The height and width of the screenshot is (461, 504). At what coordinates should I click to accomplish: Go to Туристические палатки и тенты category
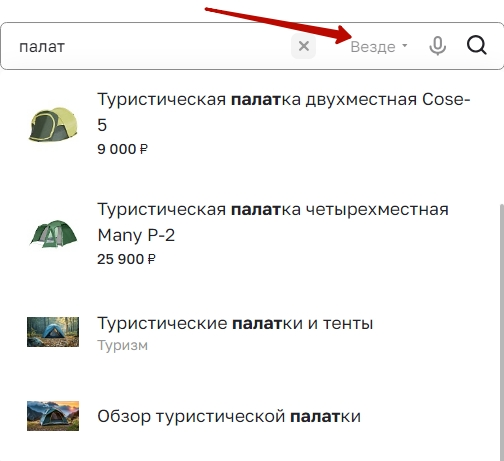pos(235,323)
